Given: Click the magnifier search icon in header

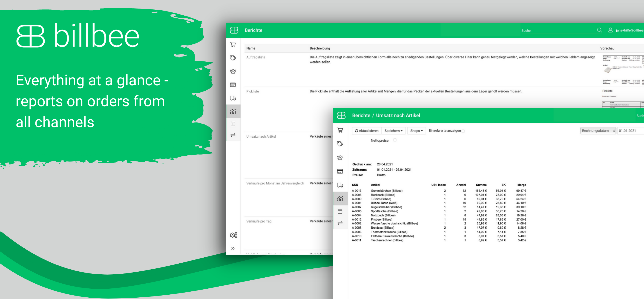Looking at the screenshot, I should (599, 30).
